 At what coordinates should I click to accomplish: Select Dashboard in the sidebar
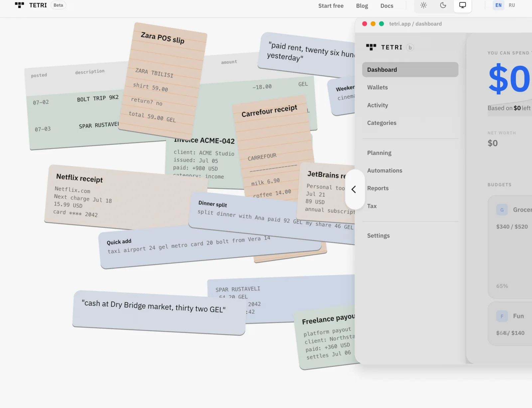pos(410,70)
